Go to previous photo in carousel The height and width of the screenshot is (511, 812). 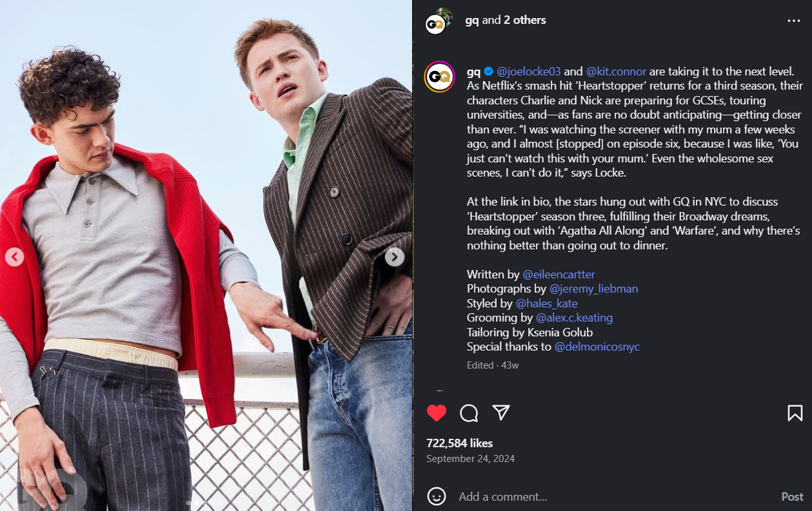[14, 257]
